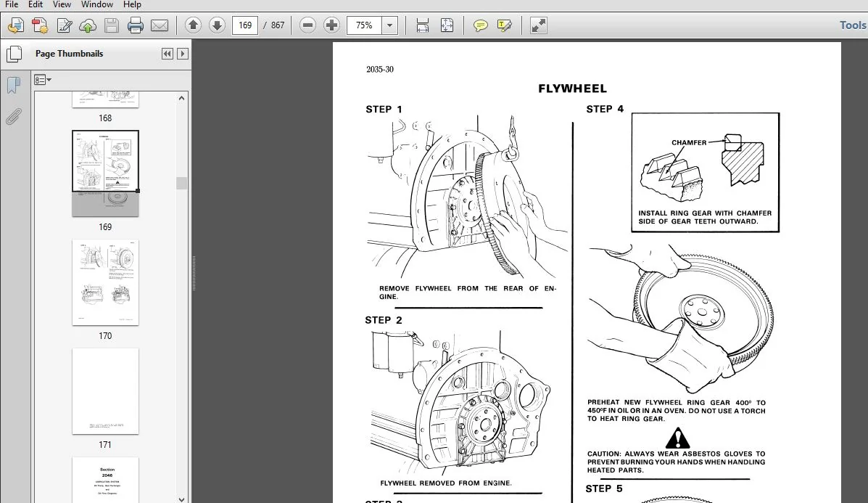This screenshot has height=503, width=868.
Task: Click the thumbnail label 170
Action: [x=105, y=336]
